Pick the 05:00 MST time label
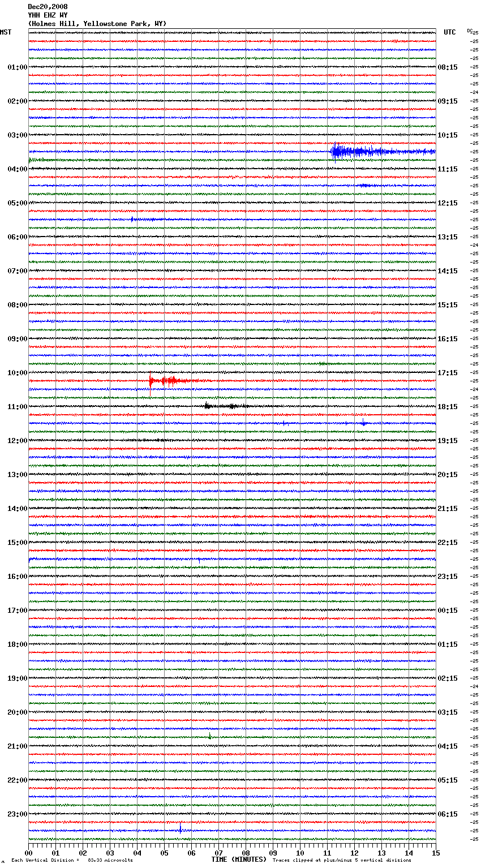481x868 pixels. [18, 203]
